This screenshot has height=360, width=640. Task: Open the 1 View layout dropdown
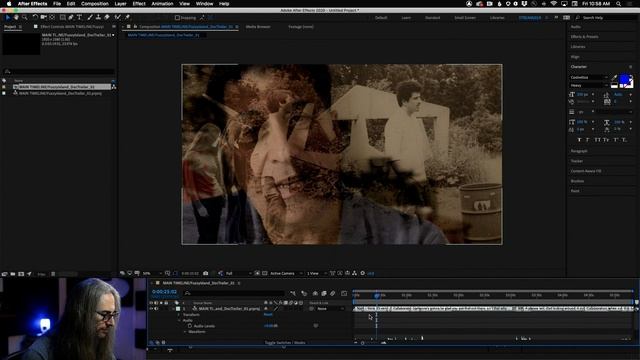tap(316, 273)
